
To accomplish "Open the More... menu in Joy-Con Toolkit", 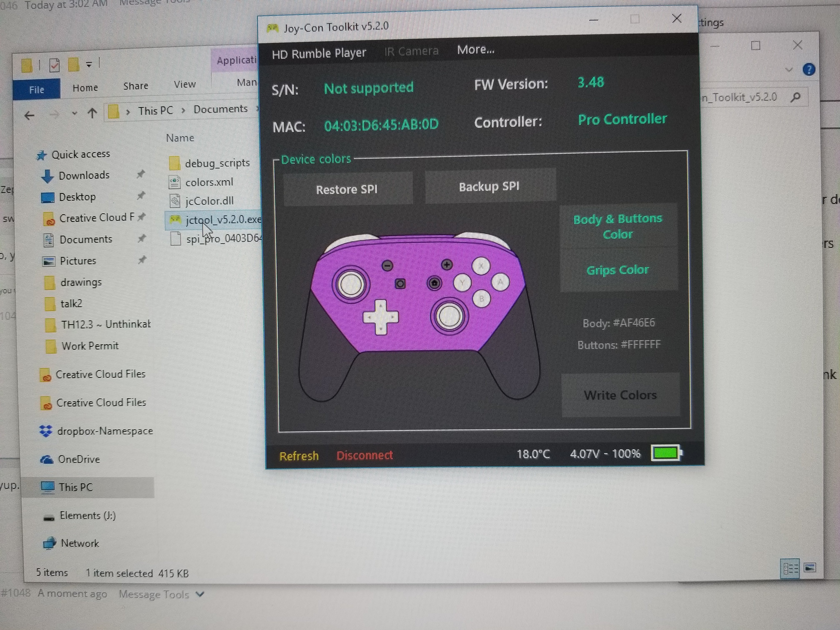I will pyautogui.click(x=475, y=50).
